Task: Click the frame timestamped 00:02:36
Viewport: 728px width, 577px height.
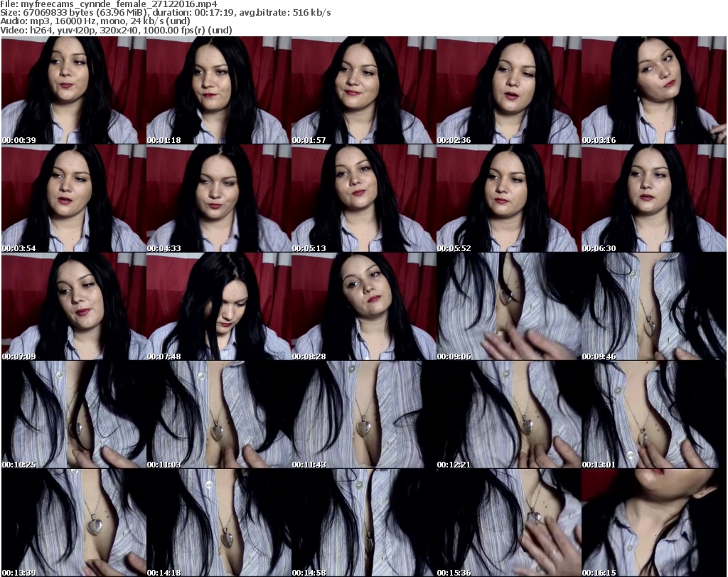Action: click(x=508, y=90)
